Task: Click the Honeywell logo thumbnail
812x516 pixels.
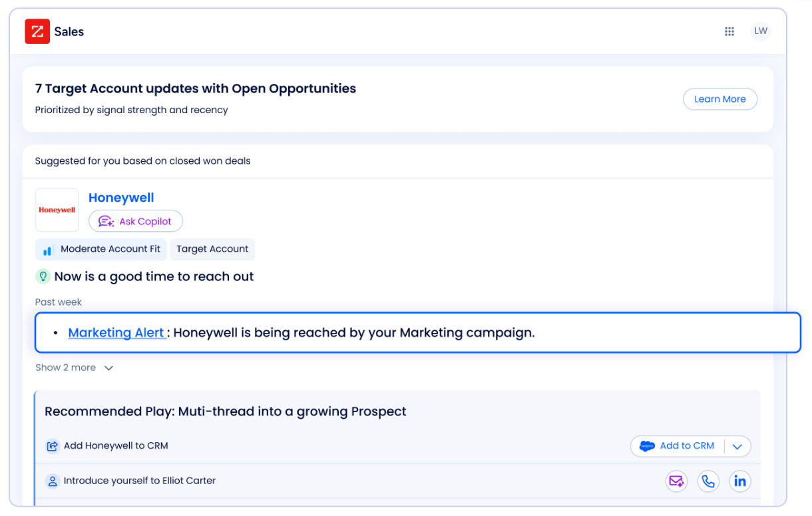Action: [x=57, y=210]
